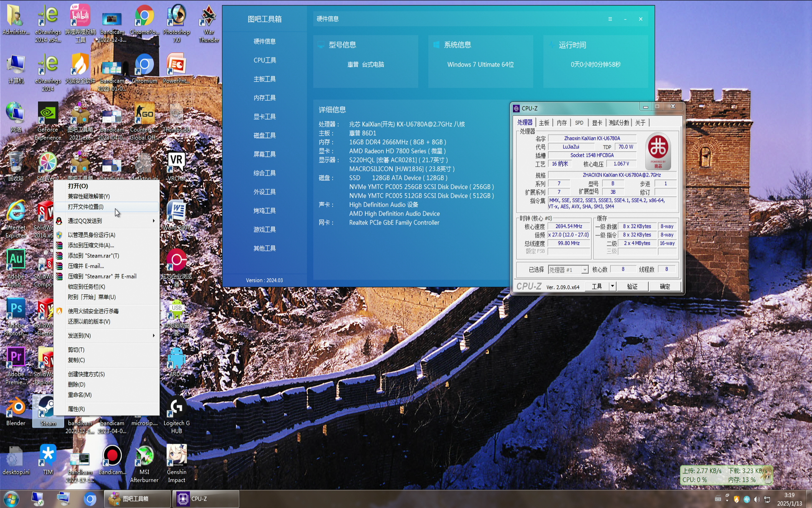
Task: Select the Chromium desktop icon
Action: (144, 69)
